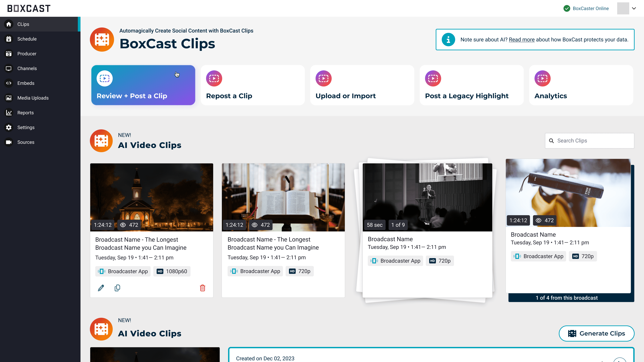Screen dimensions: 644x362
Task: Click the info icon in the AI notice
Action: point(448,40)
